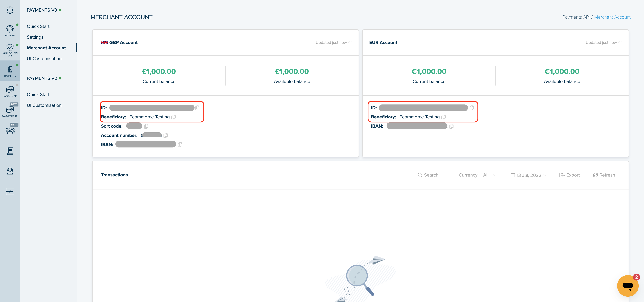This screenshot has height=302, width=644.
Task: Open the documentation book icon
Action: coord(10,151)
